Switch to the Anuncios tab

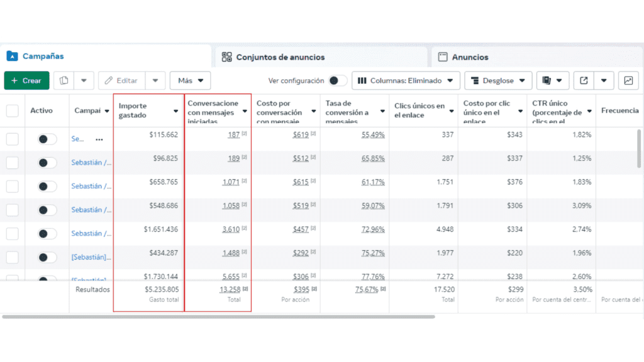coord(470,57)
